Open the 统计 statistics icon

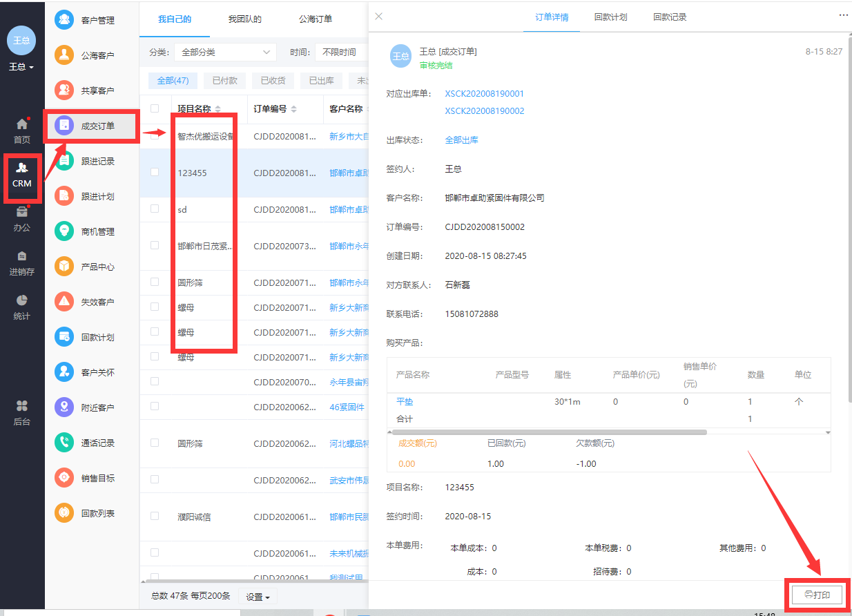coord(22,300)
